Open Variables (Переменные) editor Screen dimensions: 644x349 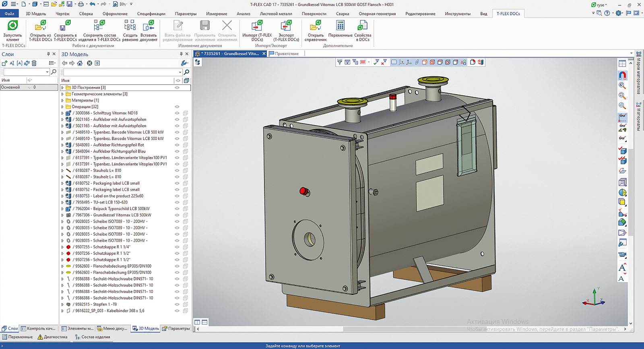[340, 29]
